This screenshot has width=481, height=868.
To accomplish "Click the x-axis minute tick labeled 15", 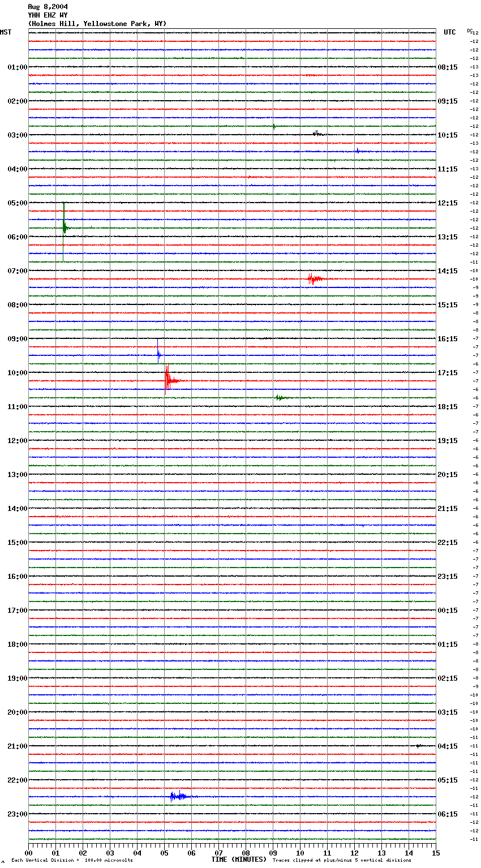I will point(436,853).
